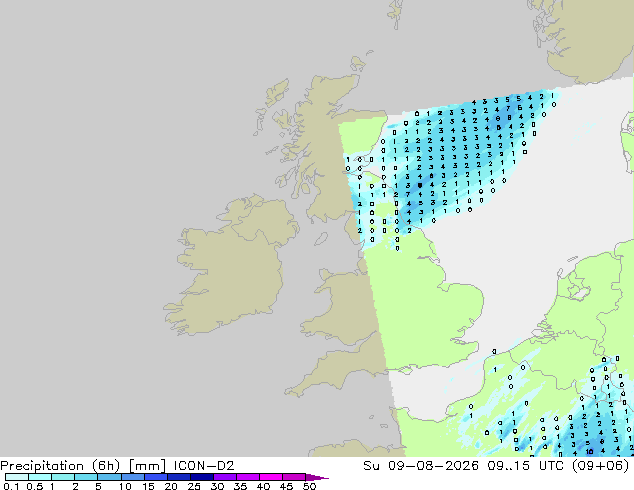
Task: Select the 10–15 mm blue legend swatch
Action: [133, 477]
